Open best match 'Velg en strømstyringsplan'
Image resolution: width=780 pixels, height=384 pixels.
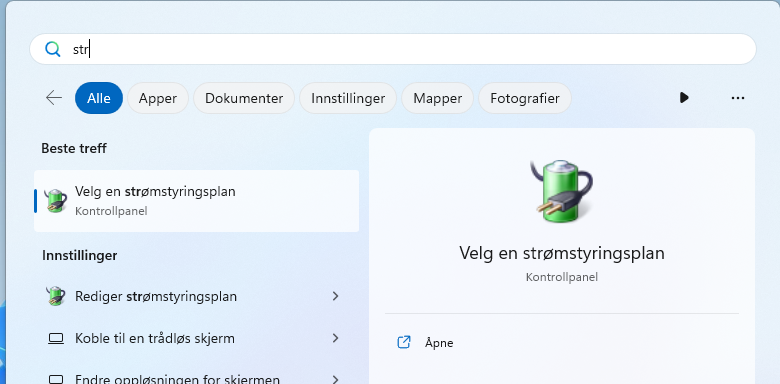coord(196,201)
